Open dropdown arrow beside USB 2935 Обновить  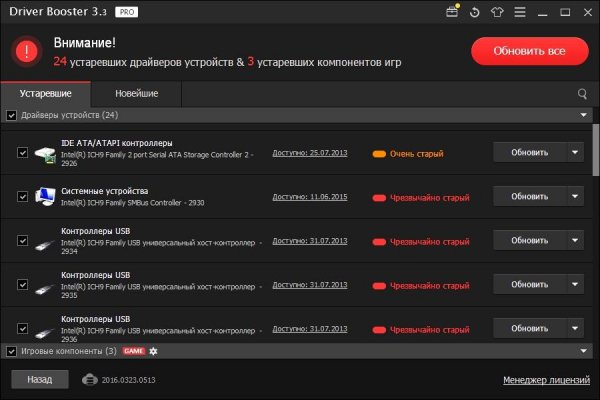coord(575,284)
